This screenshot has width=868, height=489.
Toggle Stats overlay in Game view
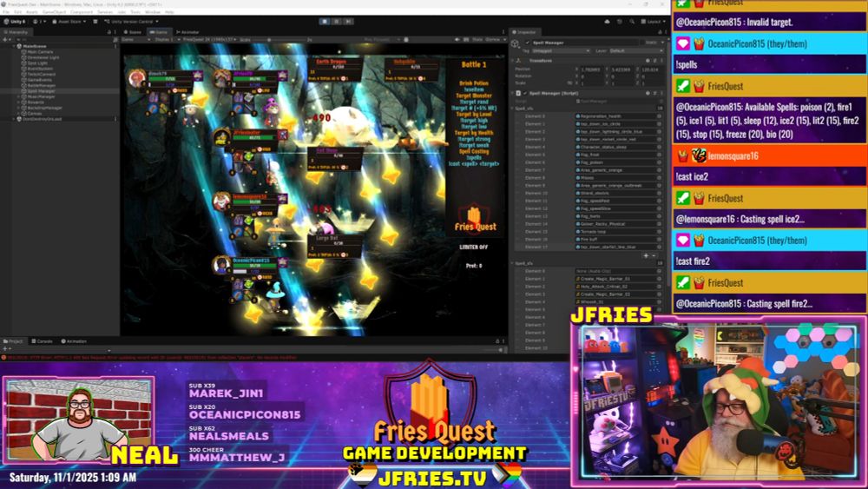tap(477, 40)
